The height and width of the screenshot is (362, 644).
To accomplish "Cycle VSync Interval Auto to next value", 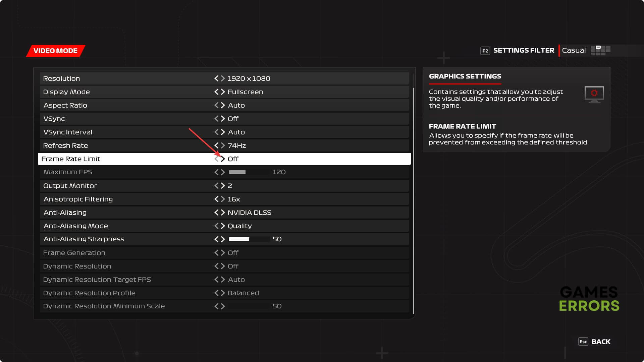I will [223, 132].
